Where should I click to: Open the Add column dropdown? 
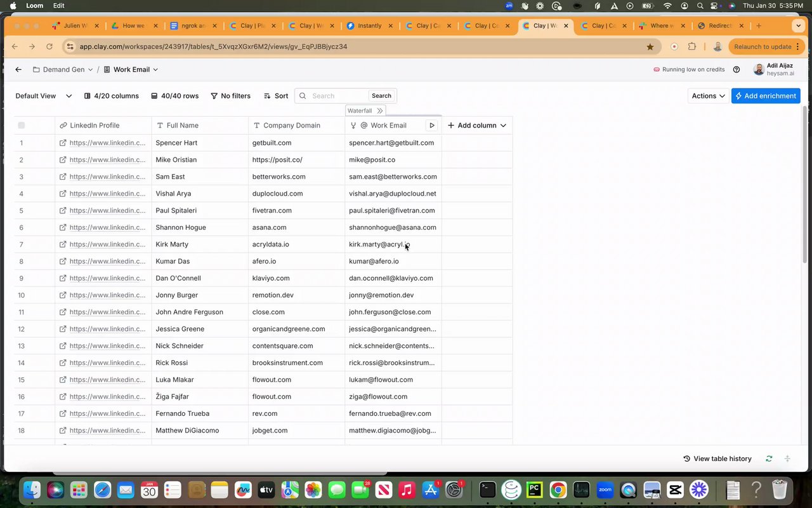point(477,126)
